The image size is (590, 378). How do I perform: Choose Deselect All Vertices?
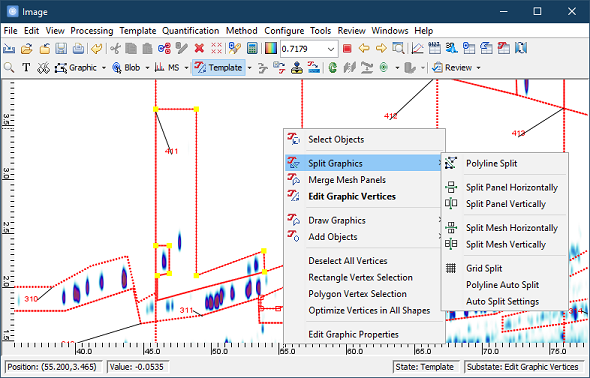[364, 261]
